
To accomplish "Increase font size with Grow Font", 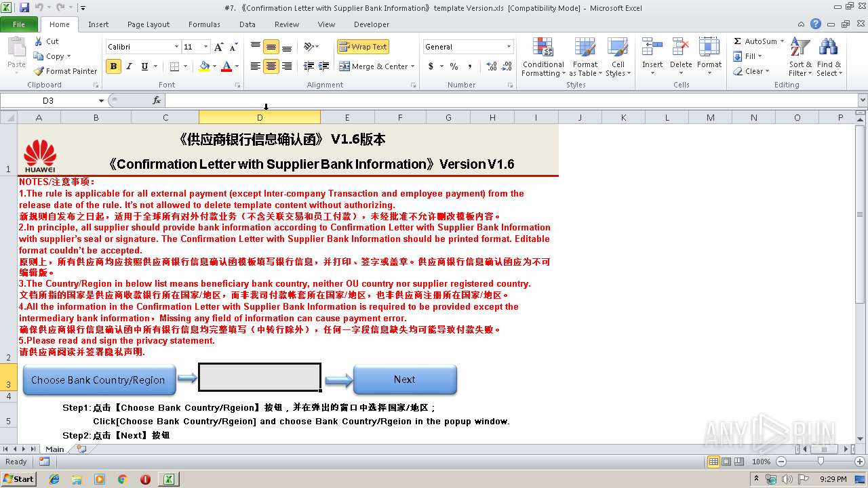I will point(218,47).
